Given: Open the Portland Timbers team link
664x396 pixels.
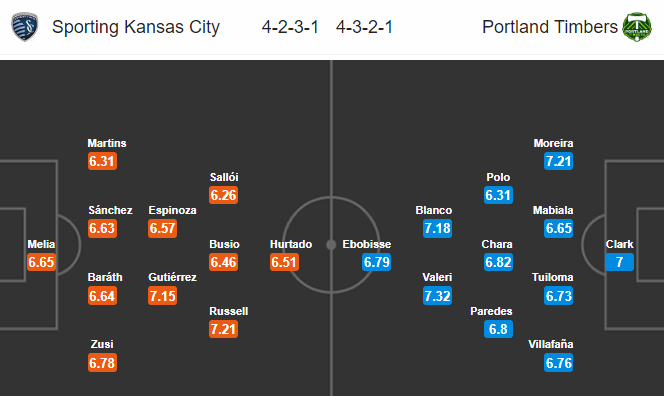Looking at the screenshot, I should point(550,27).
